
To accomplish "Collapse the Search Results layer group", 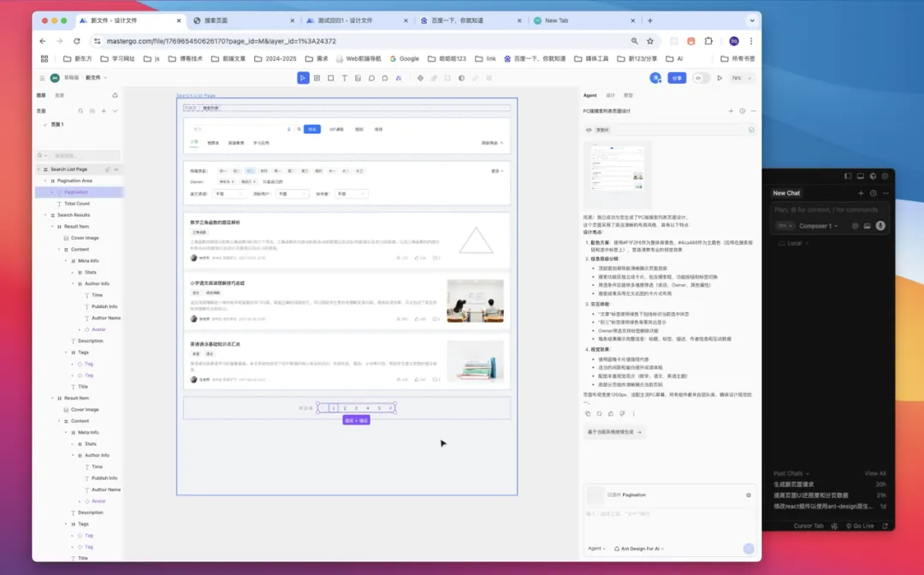I will pos(45,215).
